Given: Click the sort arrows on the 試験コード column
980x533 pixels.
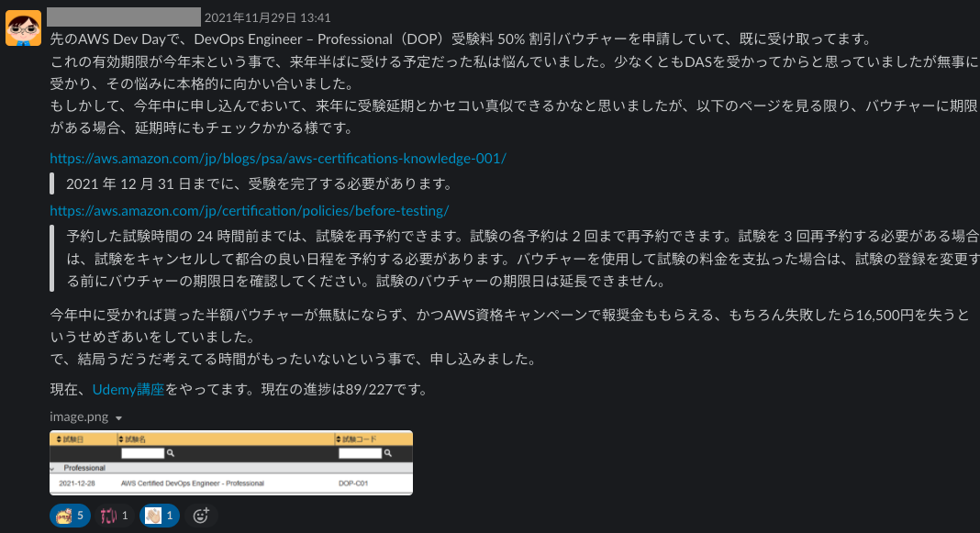Looking at the screenshot, I should (x=339, y=438).
